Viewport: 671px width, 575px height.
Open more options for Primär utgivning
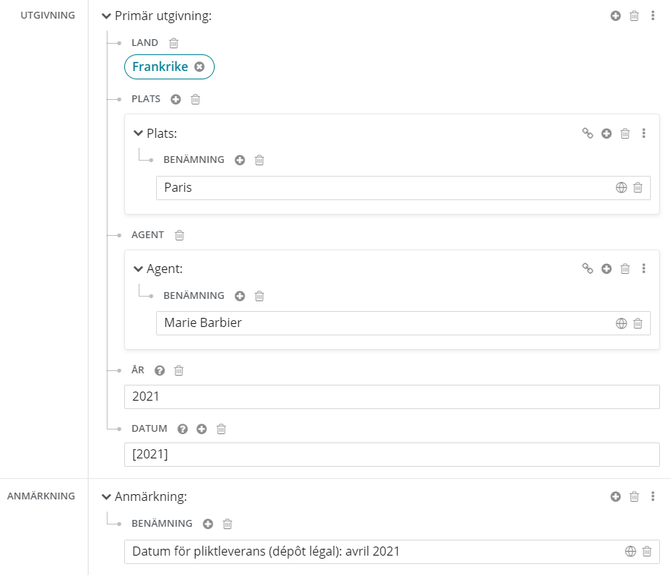pyautogui.click(x=653, y=16)
